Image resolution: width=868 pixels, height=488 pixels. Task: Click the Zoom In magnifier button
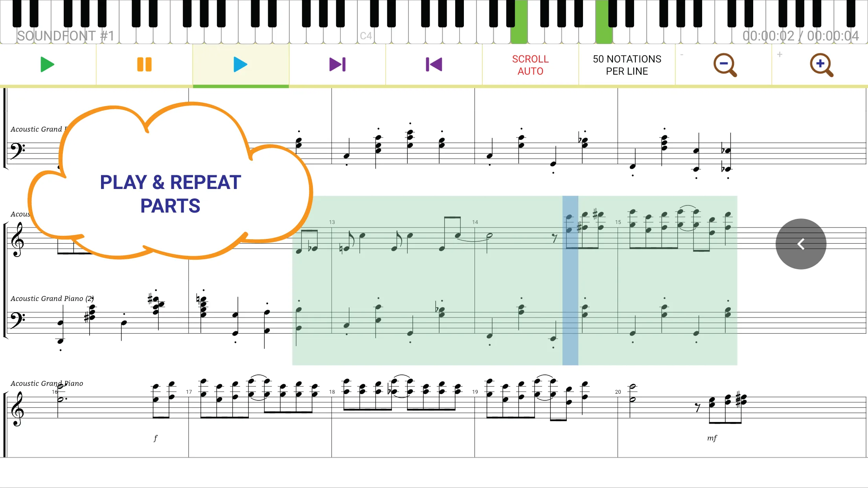click(822, 64)
